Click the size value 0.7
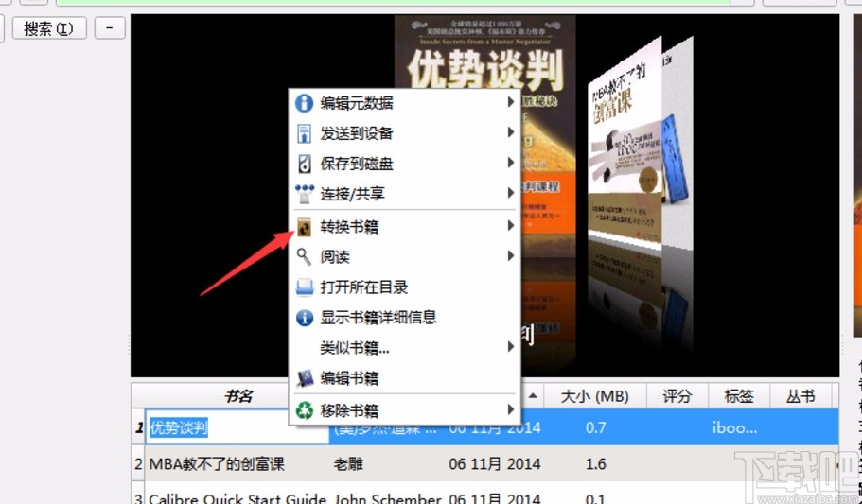 click(596, 427)
